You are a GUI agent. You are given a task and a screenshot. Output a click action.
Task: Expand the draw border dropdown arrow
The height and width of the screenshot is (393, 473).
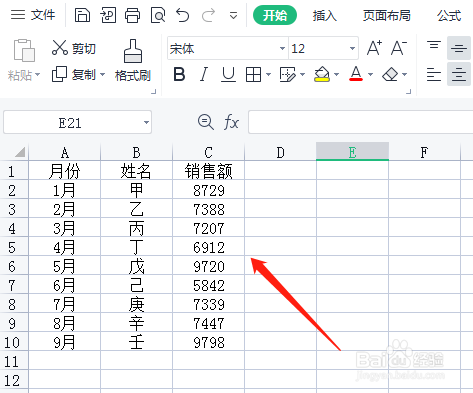click(x=303, y=74)
